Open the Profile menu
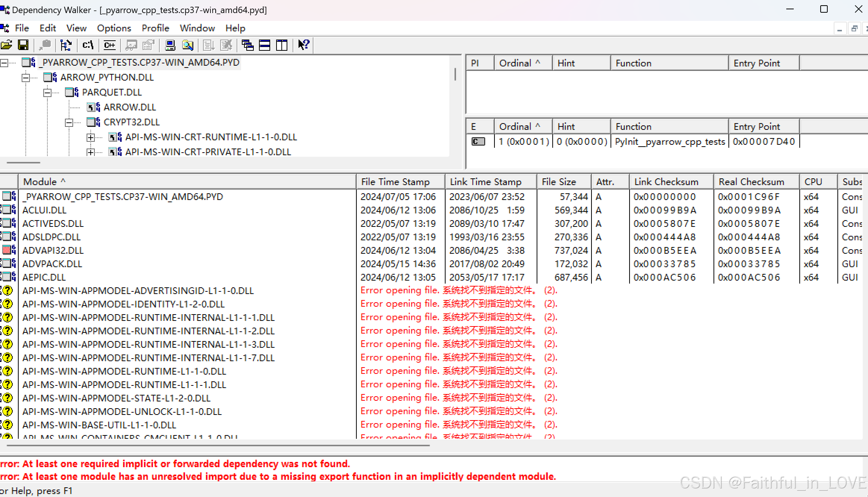868x497 pixels. (156, 28)
